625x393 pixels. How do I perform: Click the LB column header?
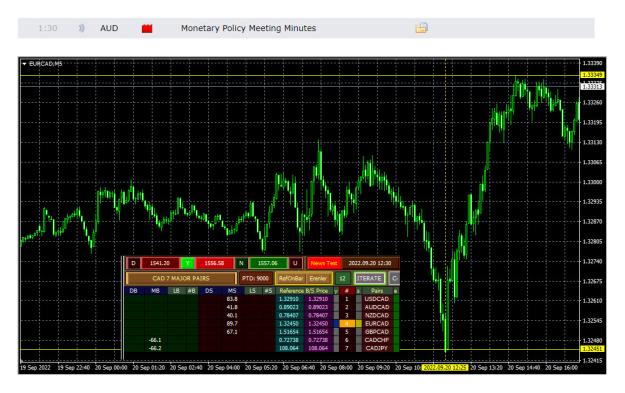[176, 291]
